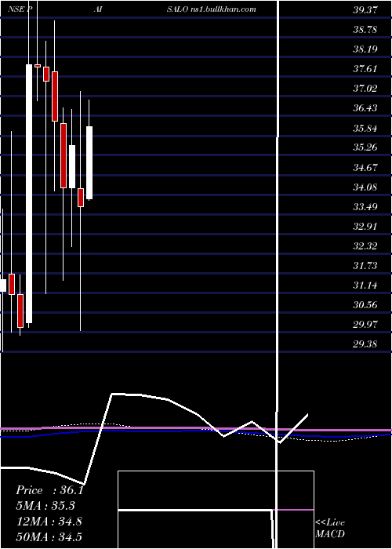Click the 12MA : 34.8 readout

click(49, 522)
